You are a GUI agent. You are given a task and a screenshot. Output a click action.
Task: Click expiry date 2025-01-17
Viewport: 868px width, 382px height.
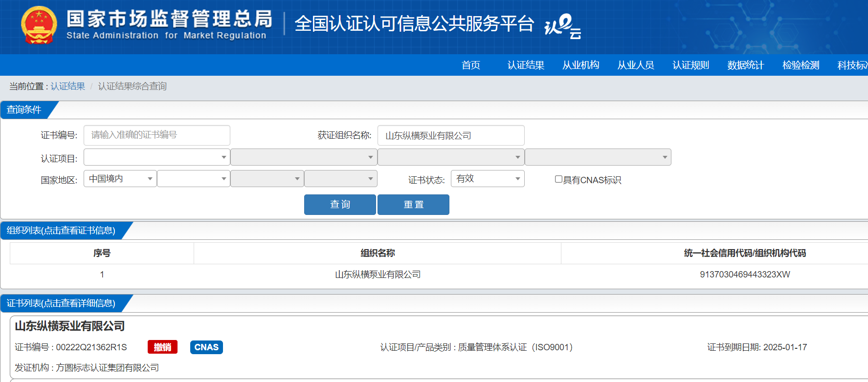[785, 347]
